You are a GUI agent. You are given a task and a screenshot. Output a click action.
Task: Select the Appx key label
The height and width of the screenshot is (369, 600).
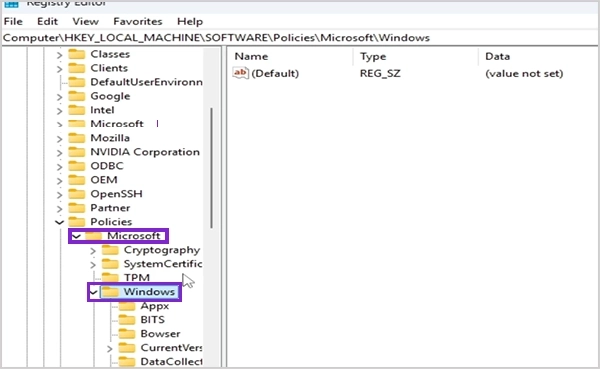click(155, 306)
